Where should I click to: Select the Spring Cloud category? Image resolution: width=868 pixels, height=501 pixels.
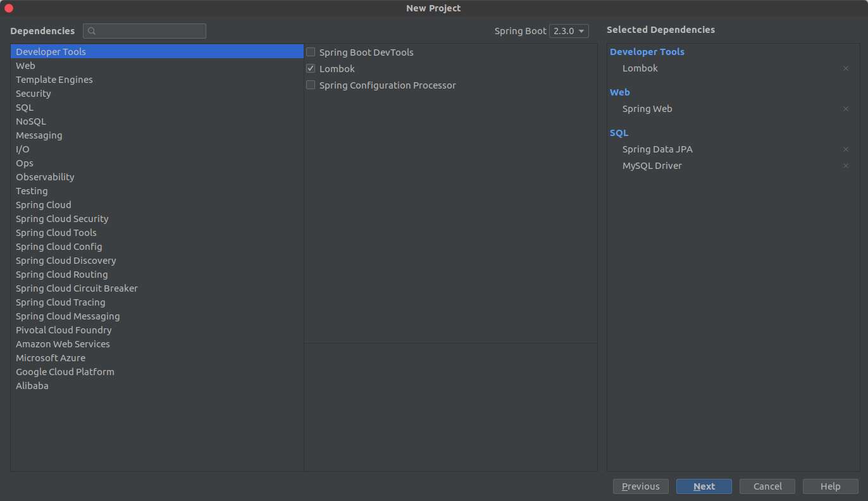click(157, 205)
